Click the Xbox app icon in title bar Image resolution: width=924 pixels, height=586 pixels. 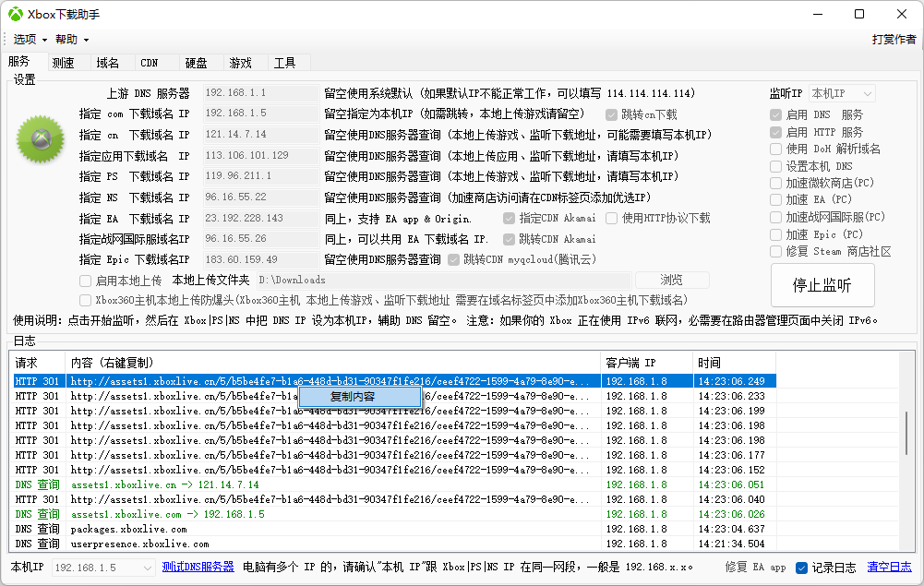coord(16,14)
